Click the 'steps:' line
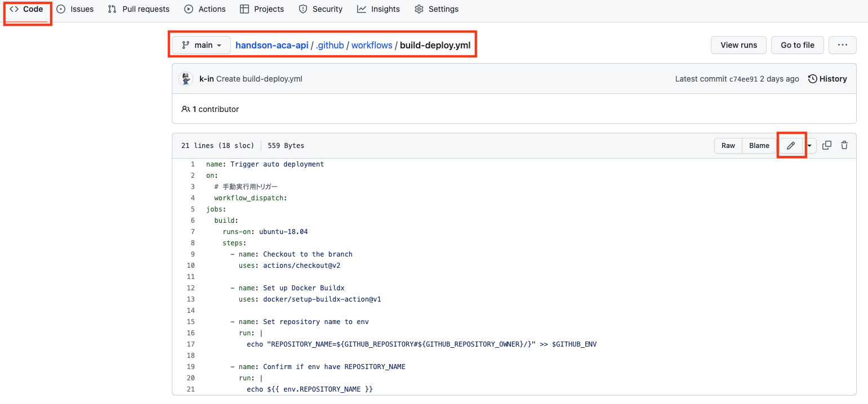This screenshot has width=868, height=404. [234, 243]
